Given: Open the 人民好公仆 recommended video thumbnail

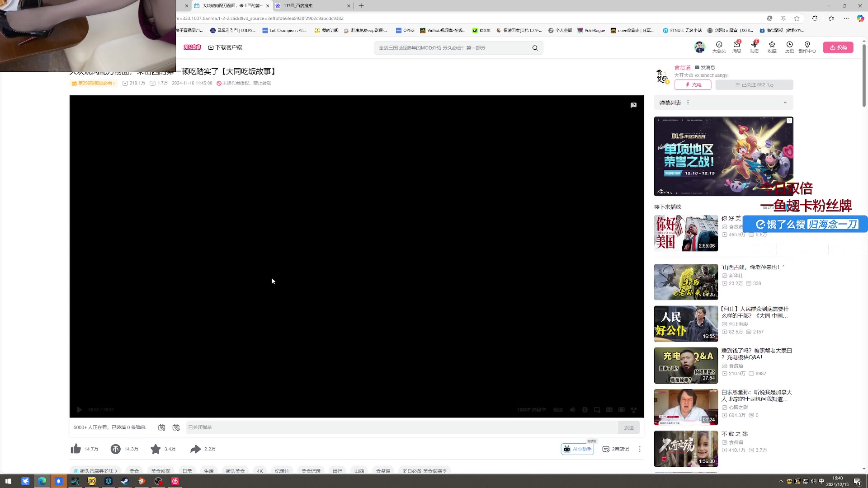Looking at the screenshot, I should [x=686, y=324].
